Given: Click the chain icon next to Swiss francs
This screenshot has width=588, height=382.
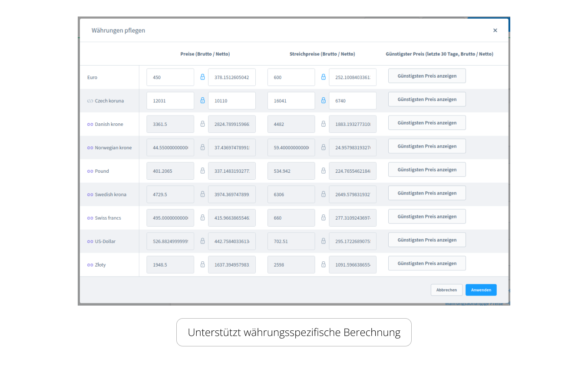Looking at the screenshot, I should (x=90, y=218).
